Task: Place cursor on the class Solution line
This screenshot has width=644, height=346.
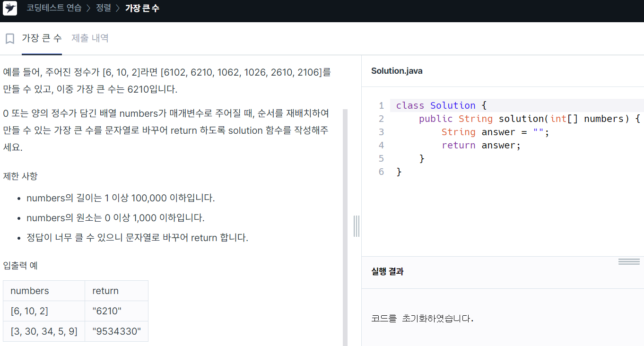Action: [517, 105]
